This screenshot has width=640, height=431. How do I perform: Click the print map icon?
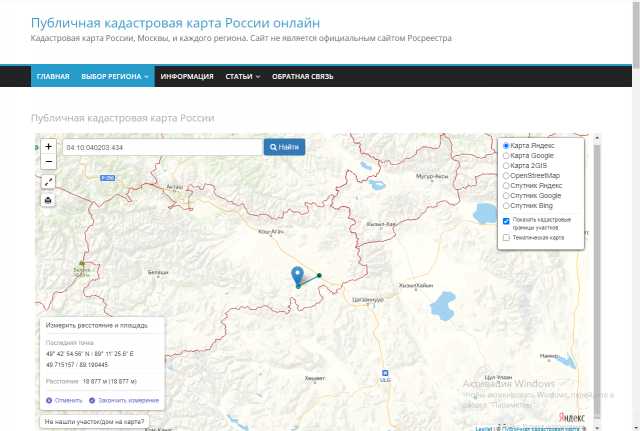tap(48, 200)
